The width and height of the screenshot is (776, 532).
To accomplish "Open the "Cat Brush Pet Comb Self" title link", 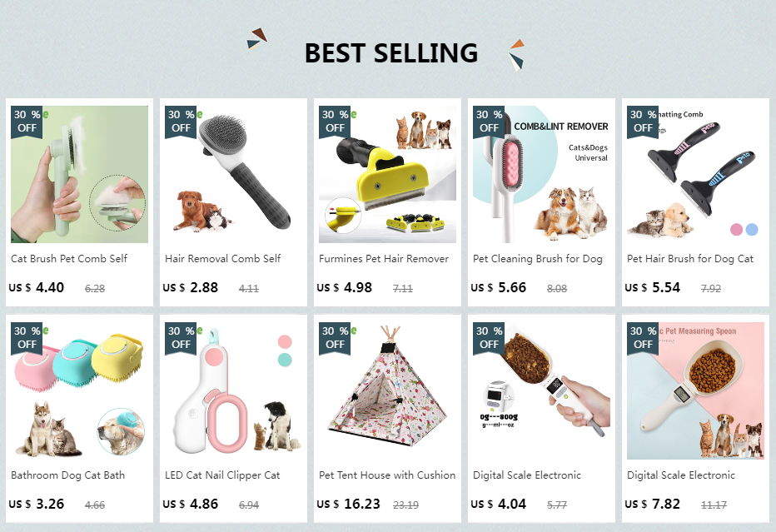I will (x=69, y=259).
